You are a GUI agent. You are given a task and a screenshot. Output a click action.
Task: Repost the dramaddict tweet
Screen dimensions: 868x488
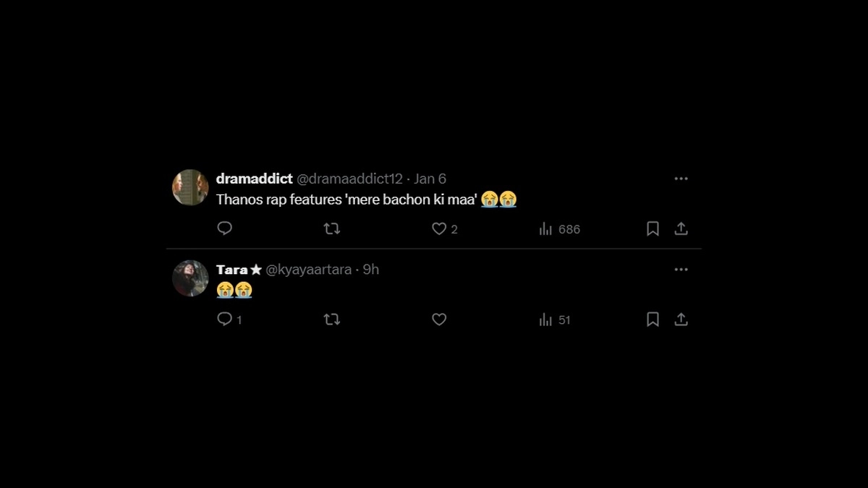pos(332,228)
